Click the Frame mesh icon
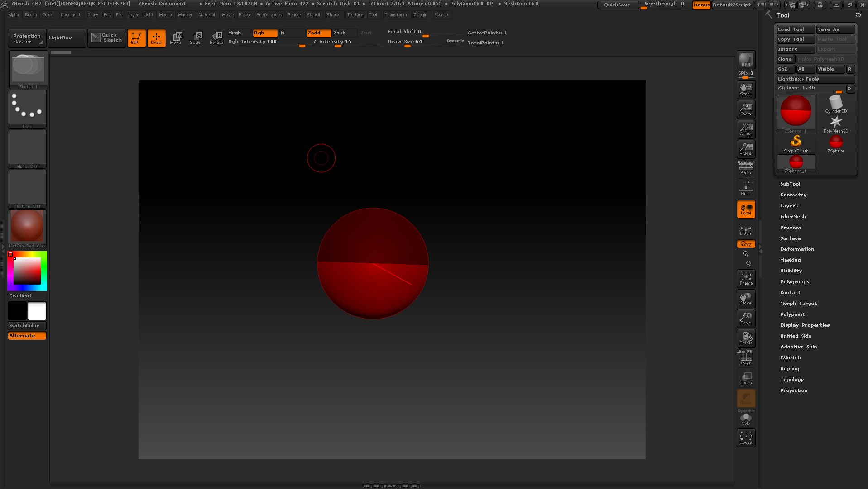The height and width of the screenshot is (490, 868). 746,279
